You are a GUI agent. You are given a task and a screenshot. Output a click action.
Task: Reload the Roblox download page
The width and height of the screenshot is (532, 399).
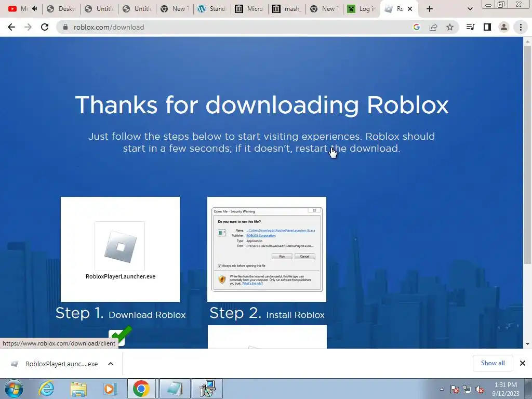point(45,27)
